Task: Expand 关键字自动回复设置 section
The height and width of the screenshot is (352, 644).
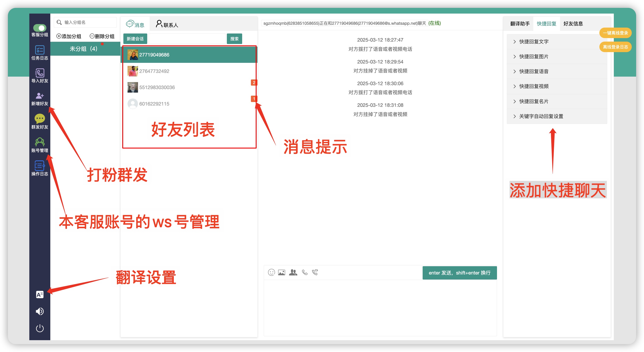Action: tap(541, 116)
